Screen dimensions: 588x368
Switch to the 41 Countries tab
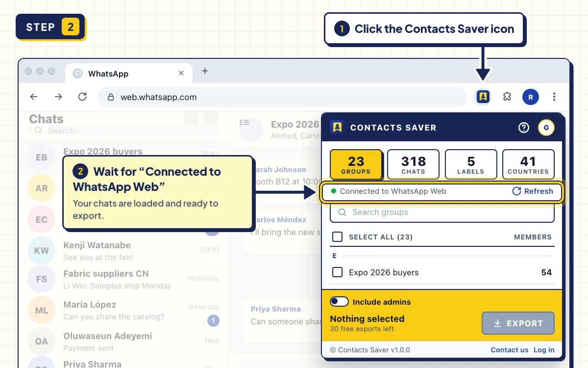click(x=528, y=164)
